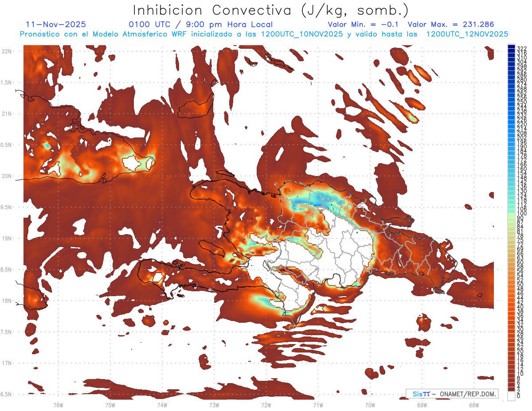This screenshot has width=532, height=411.
Task: Click the '72W' longitude label
Action: click(x=266, y=405)
